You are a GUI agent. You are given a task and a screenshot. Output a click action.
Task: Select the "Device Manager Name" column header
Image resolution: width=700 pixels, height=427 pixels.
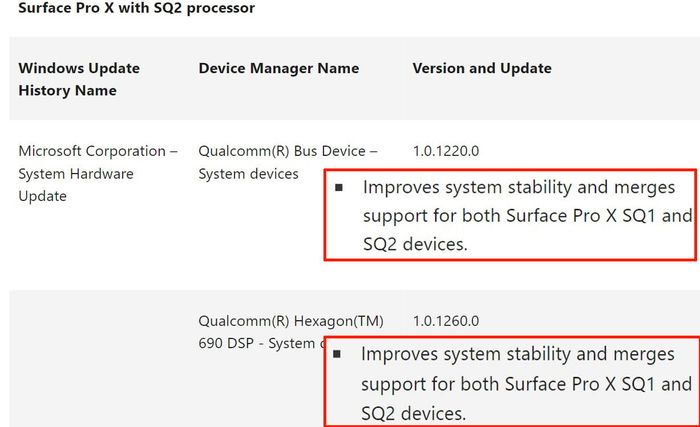pyautogui.click(x=278, y=68)
